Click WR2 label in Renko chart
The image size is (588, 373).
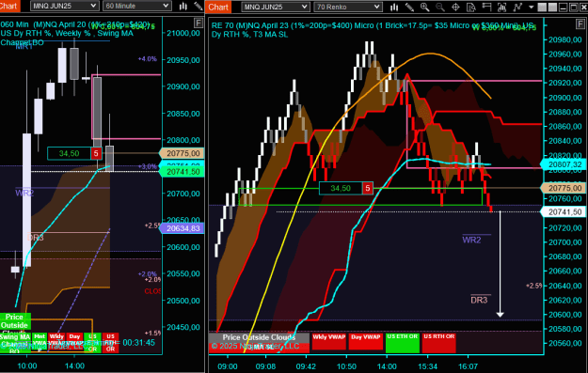tap(471, 240)
